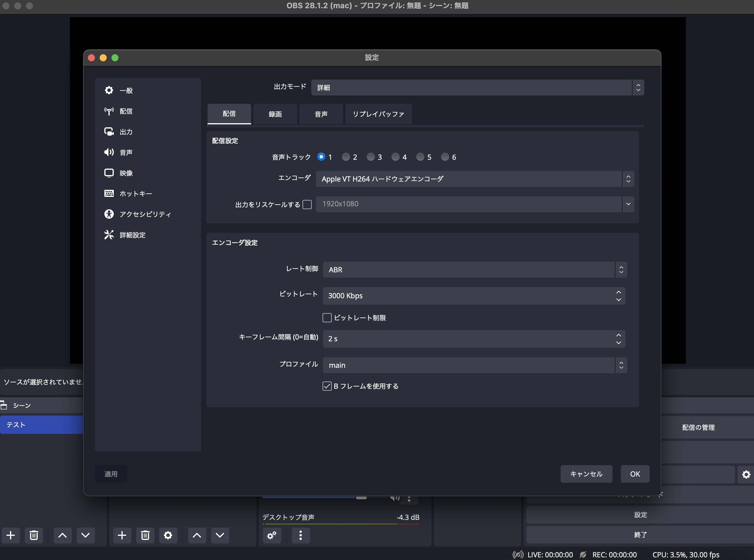Increase ビットレート with up stepper arrow
This screenshot has height=560, width=754.
[x=619, y=292]
